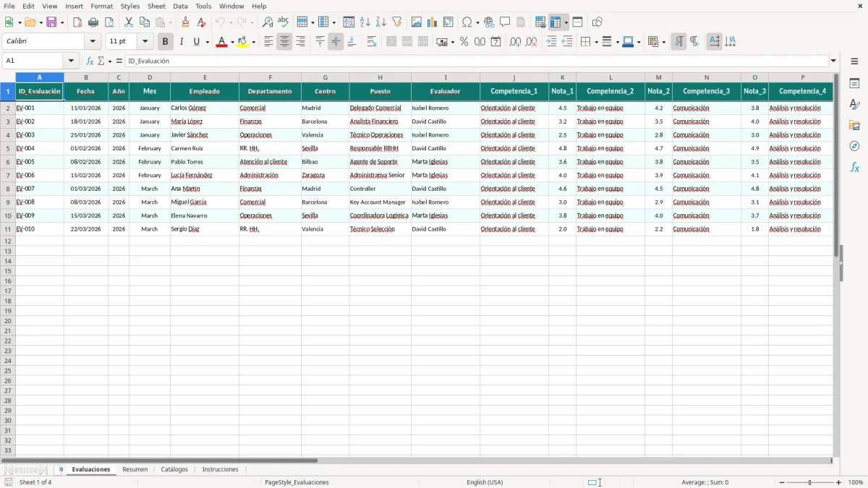
Task: Click the Sort dialog icon
Action: click(349, 22)
